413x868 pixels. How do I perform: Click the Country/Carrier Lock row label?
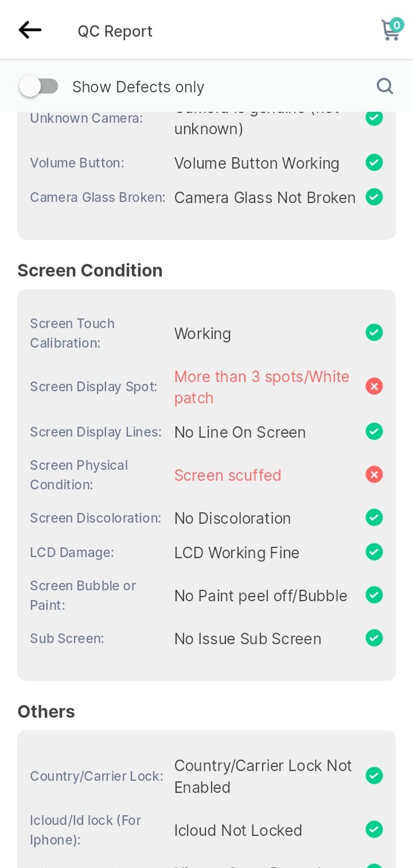tap(96, 776)
